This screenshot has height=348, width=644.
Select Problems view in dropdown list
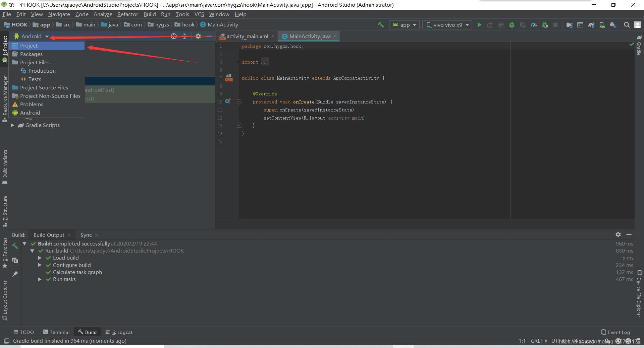[x=47, y=105]
